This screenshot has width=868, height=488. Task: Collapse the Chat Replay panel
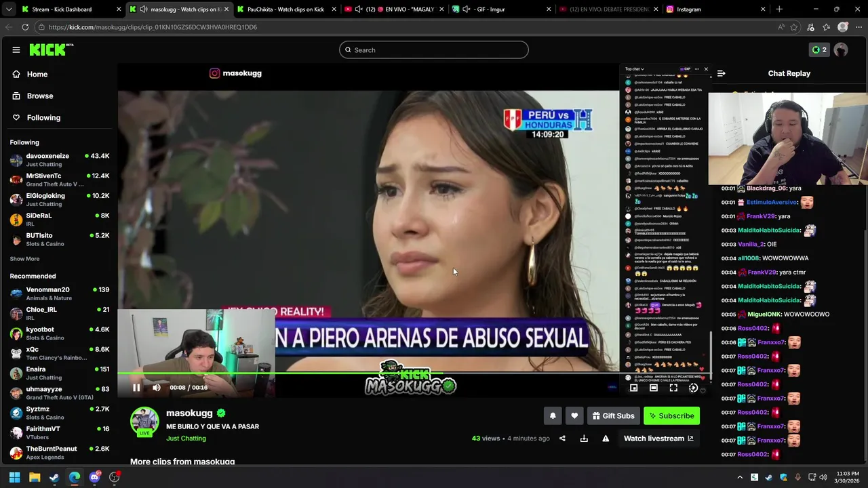pyautogui.click(x=722, y=73)
